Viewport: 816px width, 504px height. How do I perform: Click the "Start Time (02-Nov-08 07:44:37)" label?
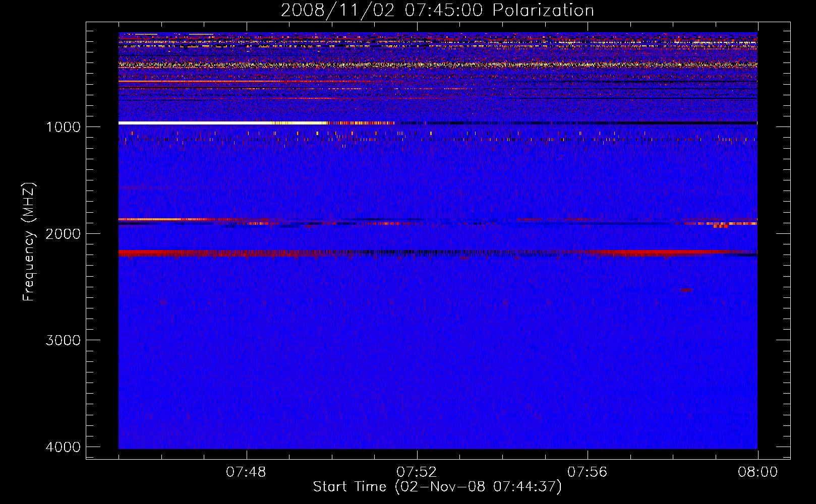[437, 487]
